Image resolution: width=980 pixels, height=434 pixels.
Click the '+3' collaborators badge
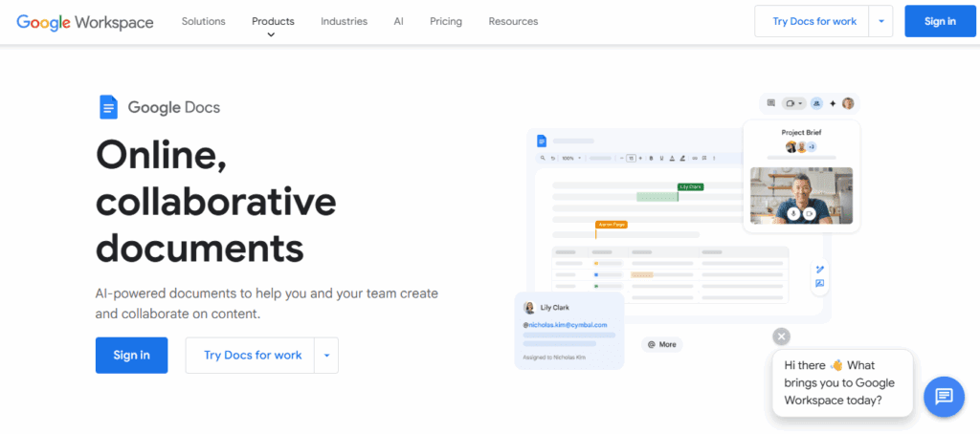812,147
